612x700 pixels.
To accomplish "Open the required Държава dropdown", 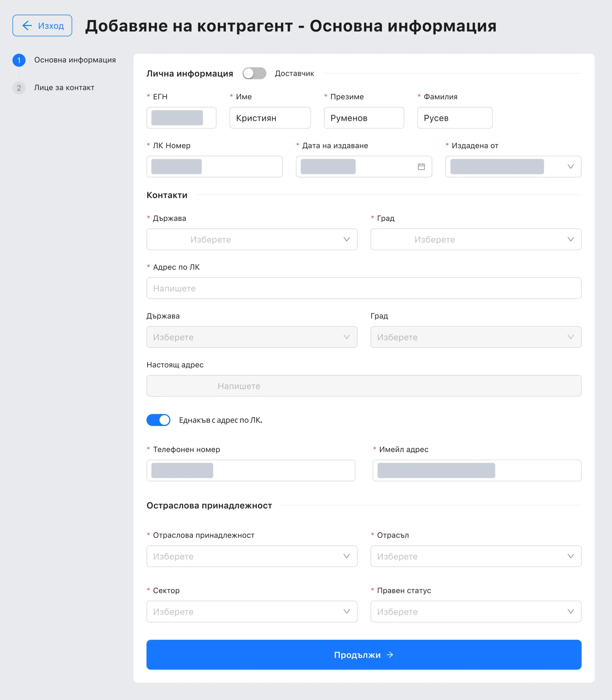I will tap(252, 239).
